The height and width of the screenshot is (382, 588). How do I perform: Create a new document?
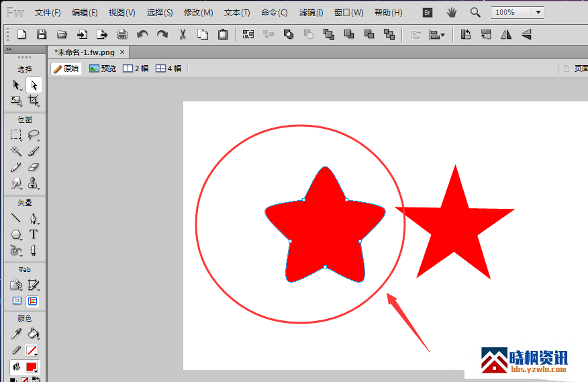[x=21, y=35]
